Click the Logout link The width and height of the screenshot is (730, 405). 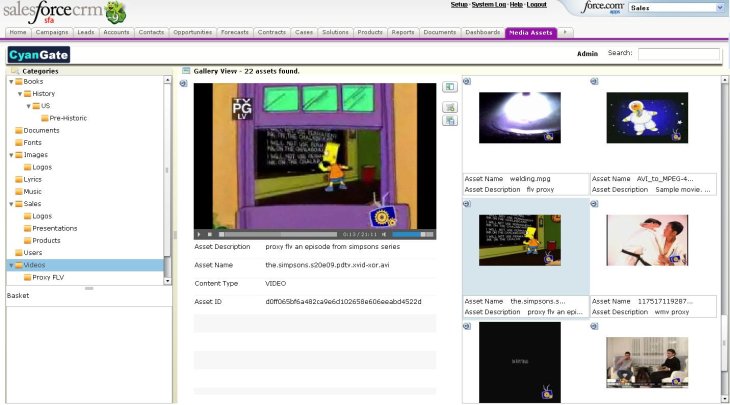tap(537, 5)
